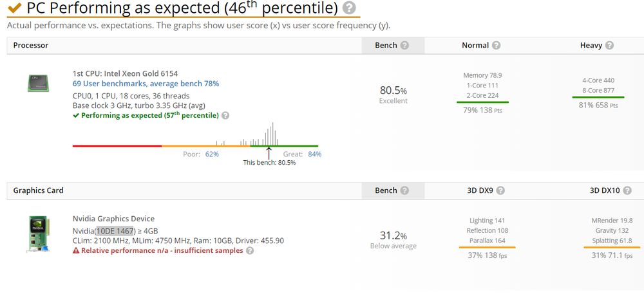The image size is (644, 294).
Task: Click help icon next to 3D DX9
Action: click(x=500, y=190)
